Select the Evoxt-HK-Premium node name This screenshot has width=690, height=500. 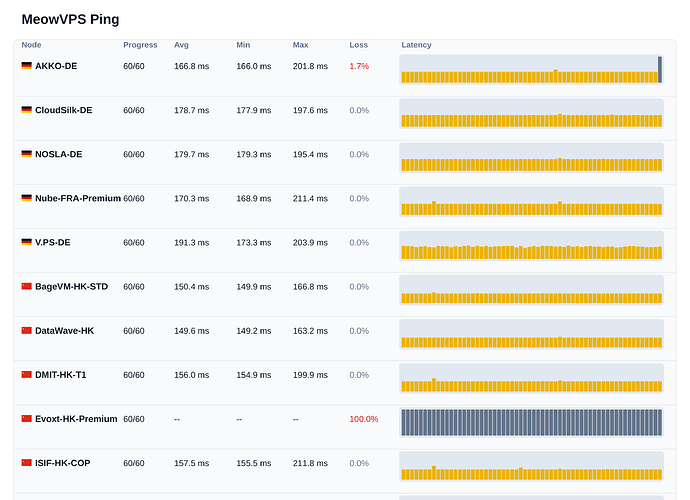pos(76,419)
